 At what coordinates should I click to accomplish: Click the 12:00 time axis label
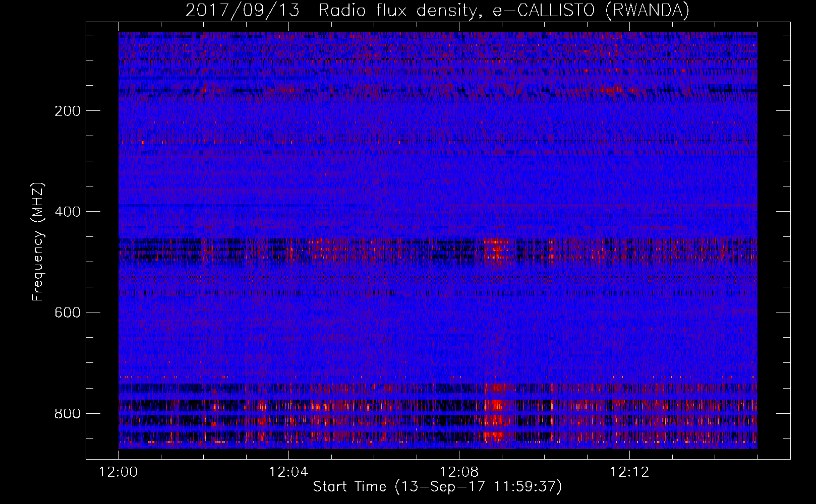pyautogui.click(x=119, y=472)
